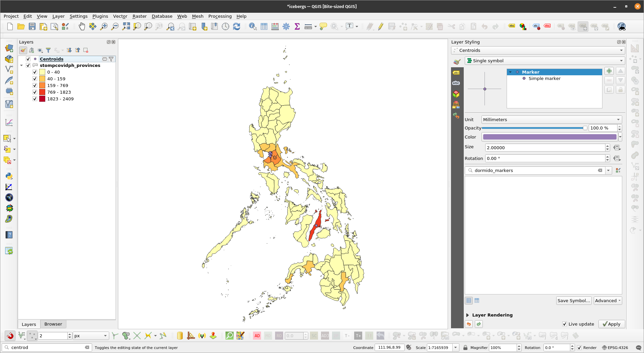
Task: Open the Single symbol renderer dropdown
Action: [x=545, y=61]
